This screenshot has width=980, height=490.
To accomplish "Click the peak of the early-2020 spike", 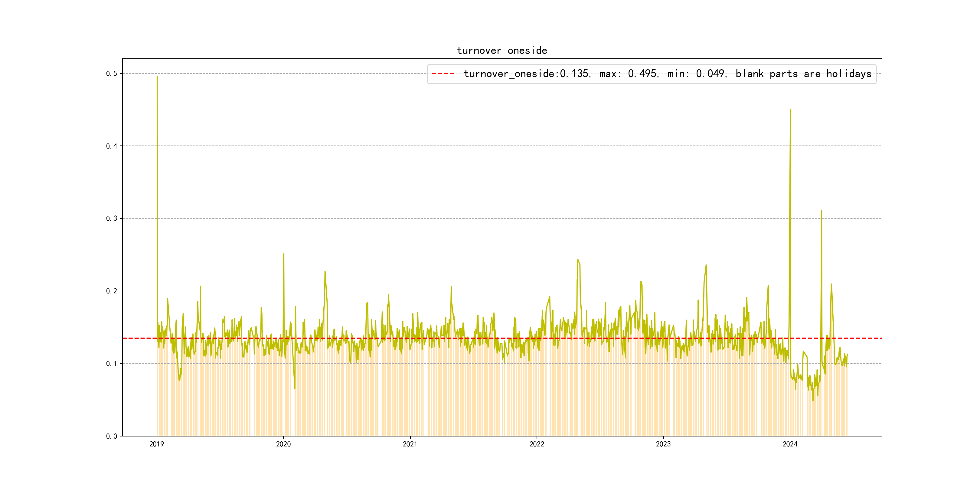I will pyautogui.click(x=283, y=254).
